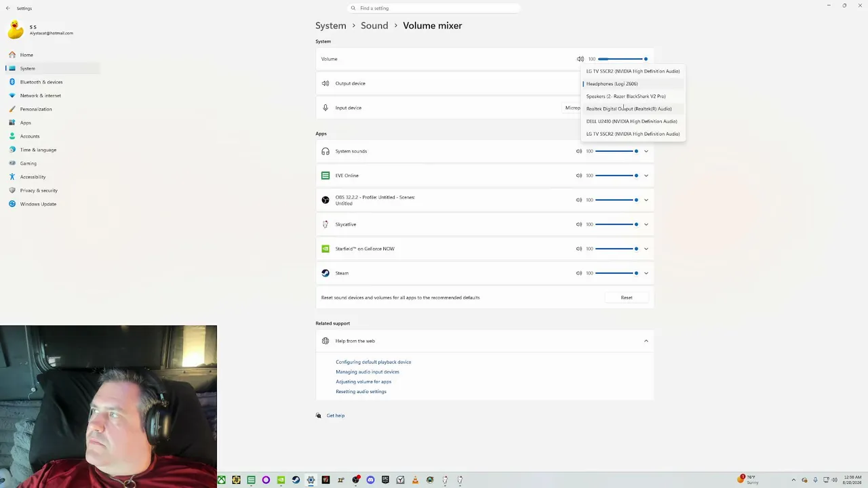Select Realtek Digital Output option
Viewport: 868px width, 488px height.
(633, 108)
